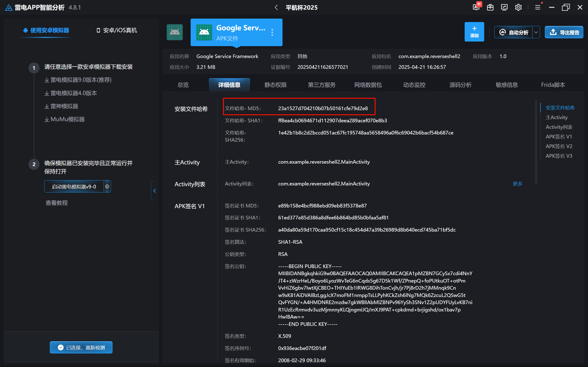This screenshot has height=367, width=588.
Task: Select the Google Serv... APK file card
Action: (x=236, y=32)
